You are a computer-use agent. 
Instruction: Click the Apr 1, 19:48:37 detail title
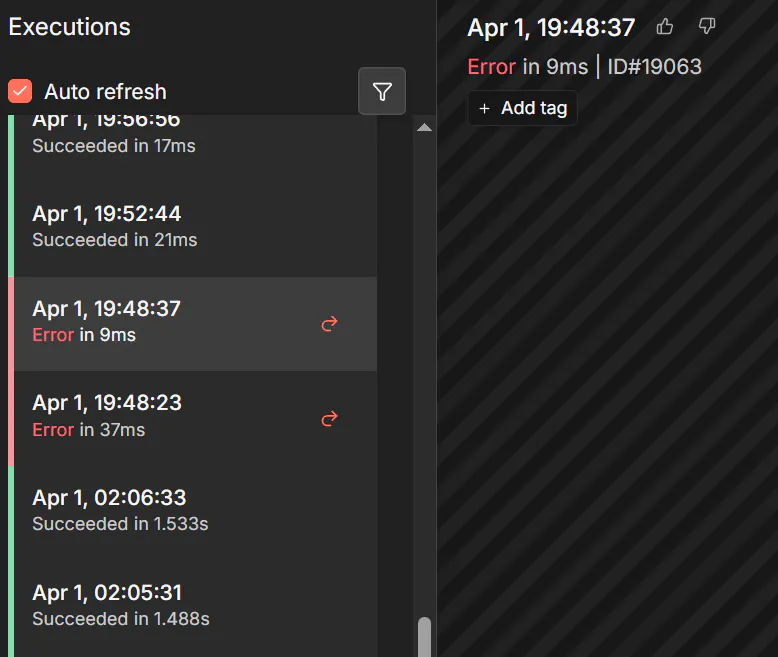coord(551,28)
